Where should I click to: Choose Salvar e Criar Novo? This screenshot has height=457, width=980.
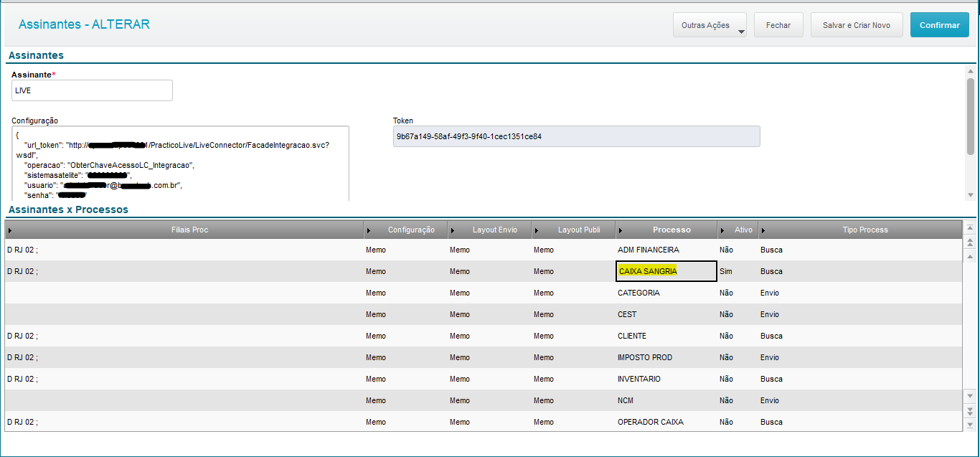point(857,25)
